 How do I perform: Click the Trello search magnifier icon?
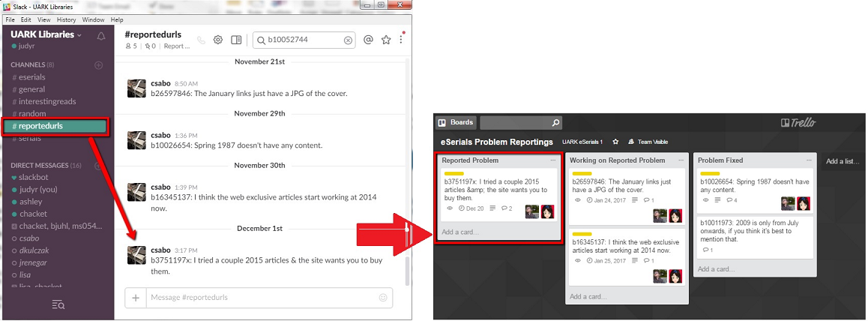[x=555, y=123]
